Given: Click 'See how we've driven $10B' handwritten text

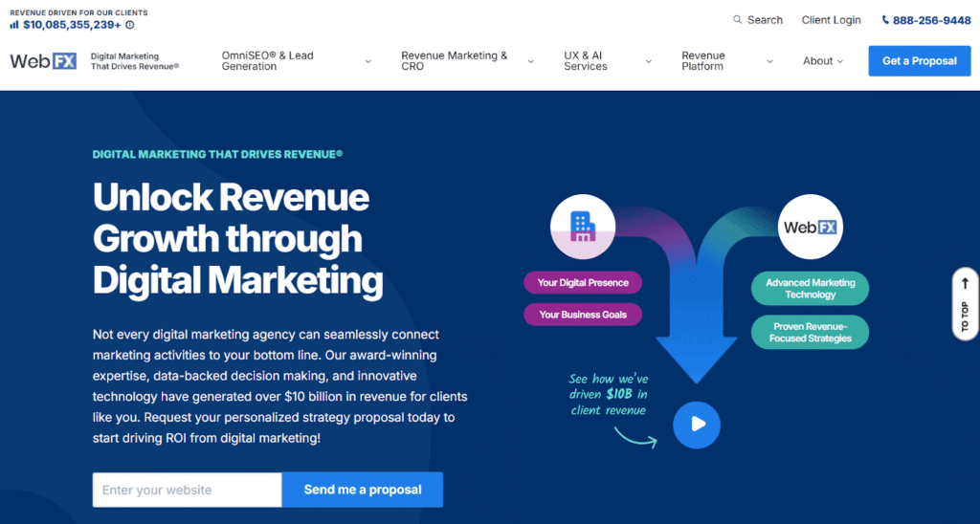Looking at the screenshot, I should pos(608,394).
